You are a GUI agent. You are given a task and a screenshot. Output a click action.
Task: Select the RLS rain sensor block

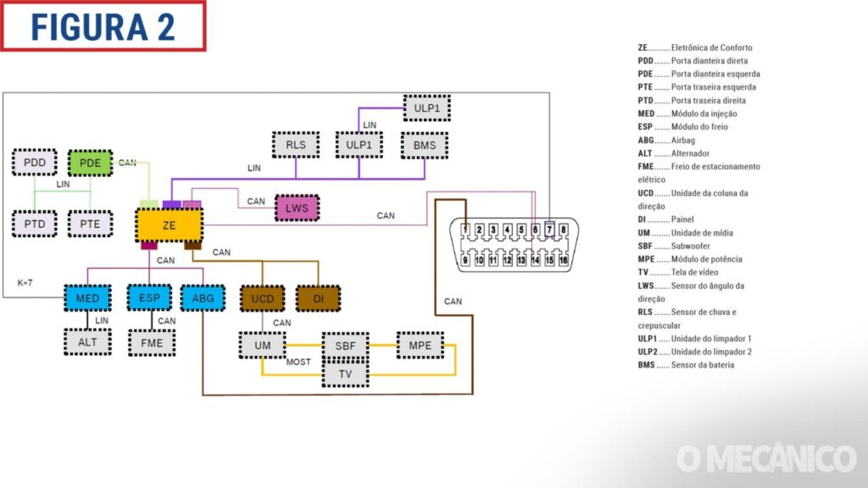pos(296,145)
